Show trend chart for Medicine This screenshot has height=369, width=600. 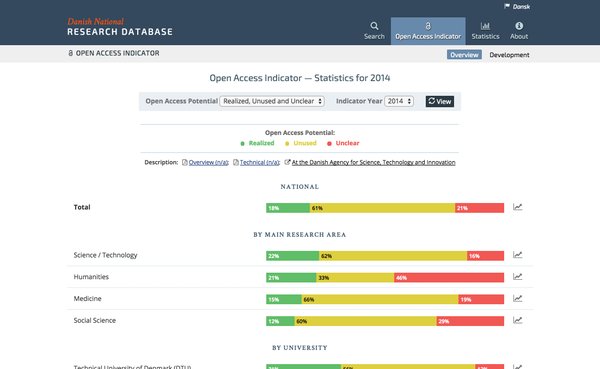point(517,299)
